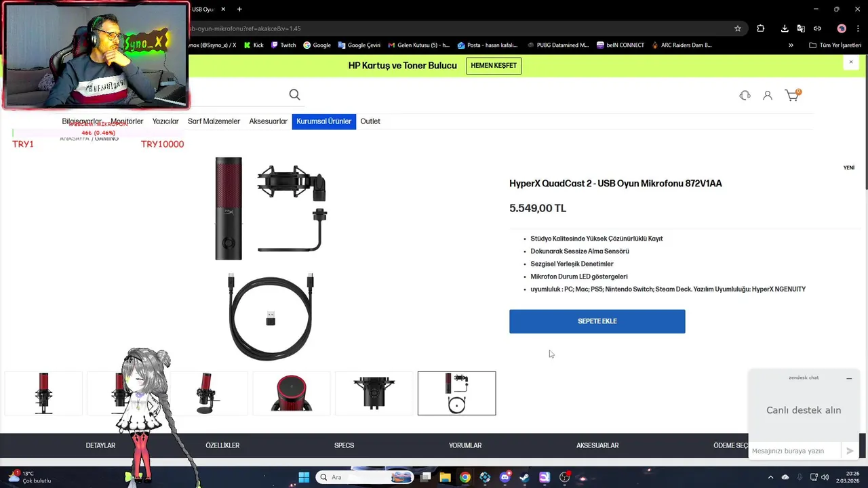This screenshot has width=868, height=488.
Task: Open the Sarf Malzemeler menu
Action: pos(214,121)
